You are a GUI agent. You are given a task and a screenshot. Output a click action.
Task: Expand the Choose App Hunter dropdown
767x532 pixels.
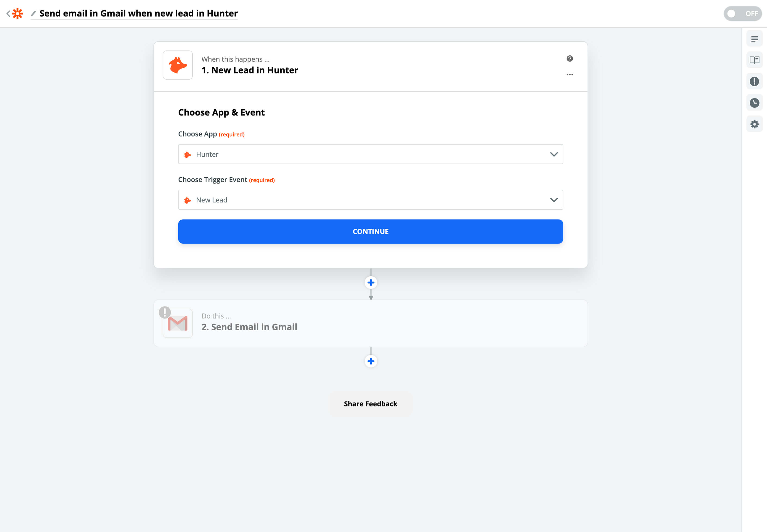371,154
